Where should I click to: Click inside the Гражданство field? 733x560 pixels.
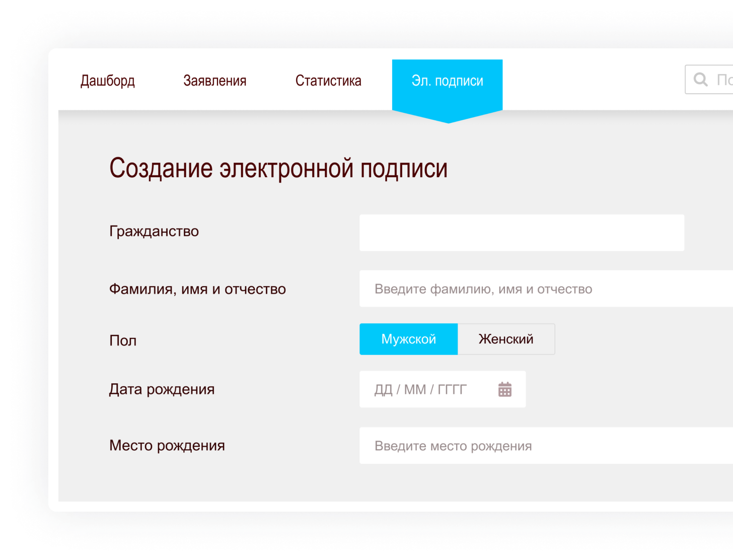pyautogui.click(x=522, y=232)
